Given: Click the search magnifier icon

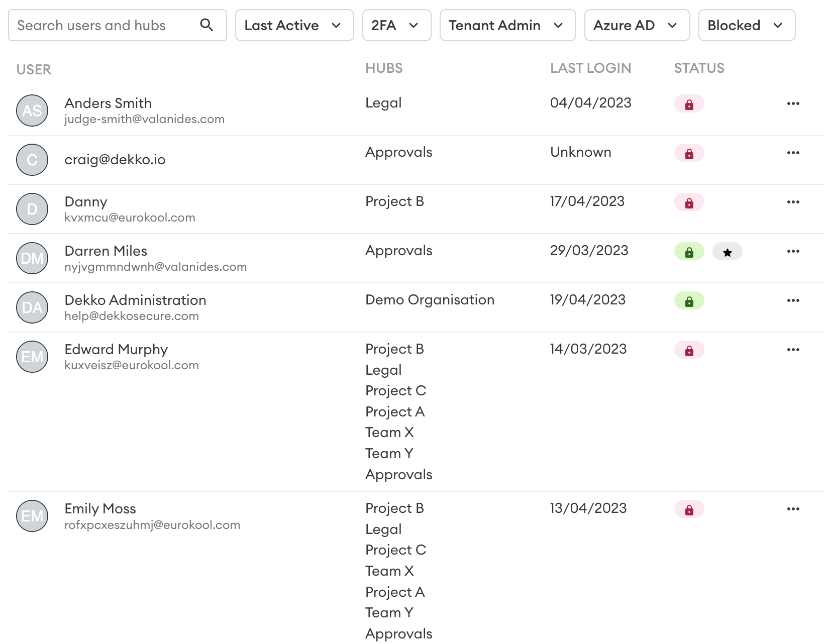Looking at the screenshot, I should coord(206,25).
